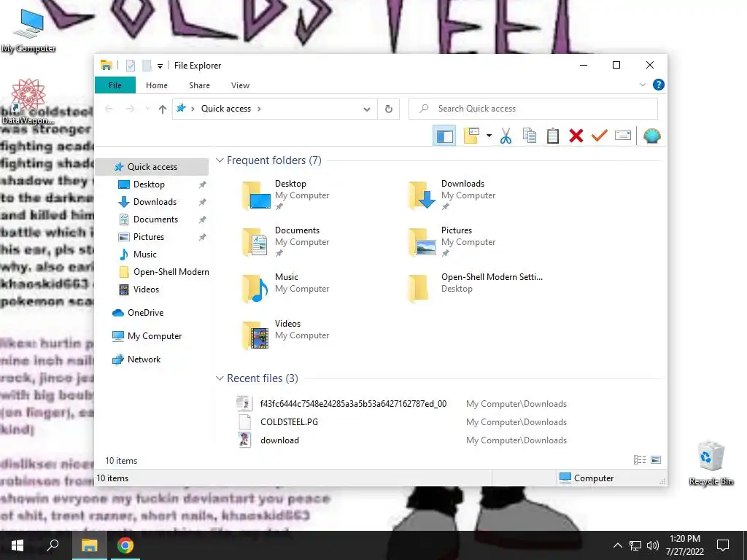Open the Windows Start button

[x=18, y=545]
